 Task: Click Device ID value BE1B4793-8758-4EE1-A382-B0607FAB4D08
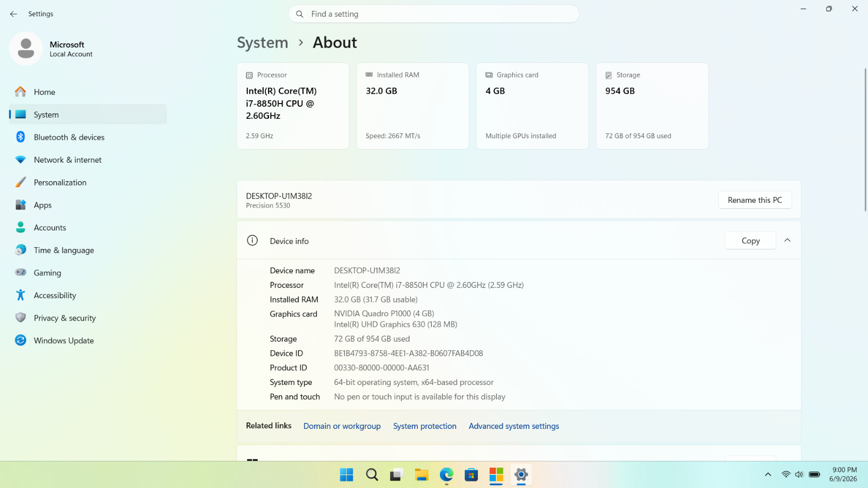[x=409, y=354]
